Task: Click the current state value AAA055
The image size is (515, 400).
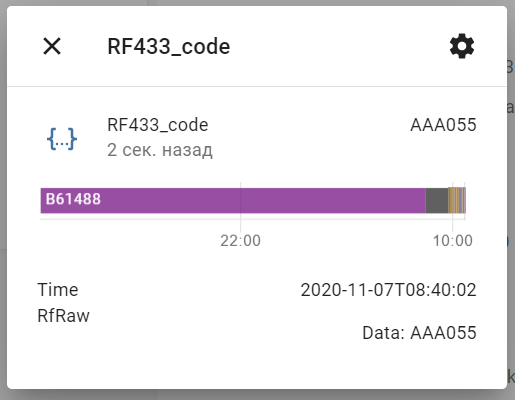Action: (x=443, y=125)
